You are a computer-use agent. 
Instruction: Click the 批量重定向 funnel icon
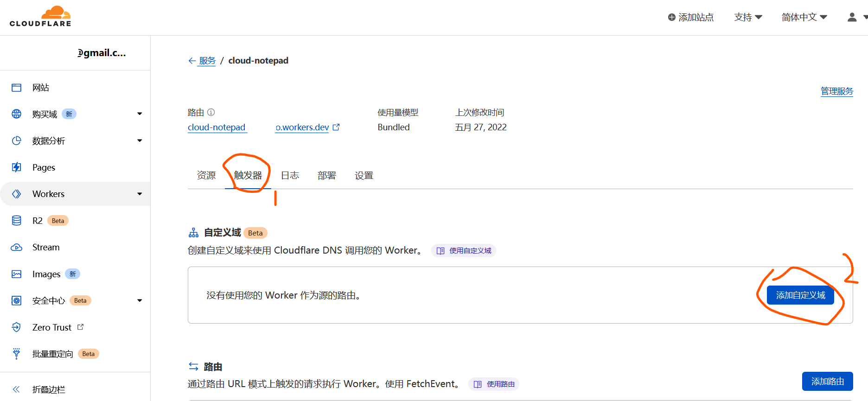tap(17, 354)
